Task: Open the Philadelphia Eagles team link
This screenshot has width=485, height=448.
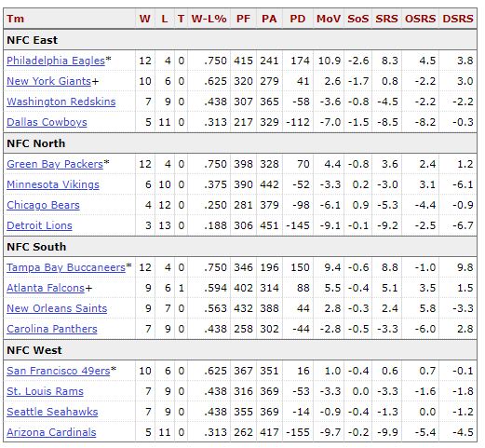Action: pos(56,61)
